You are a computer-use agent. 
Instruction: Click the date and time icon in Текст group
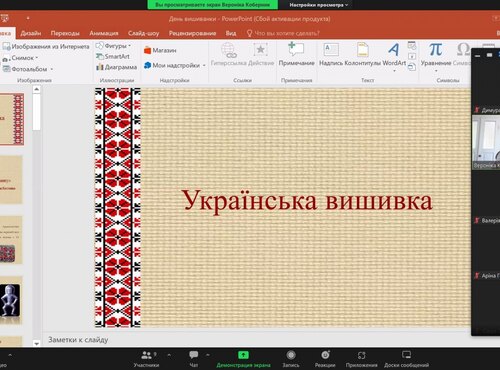tap(412, 45)
